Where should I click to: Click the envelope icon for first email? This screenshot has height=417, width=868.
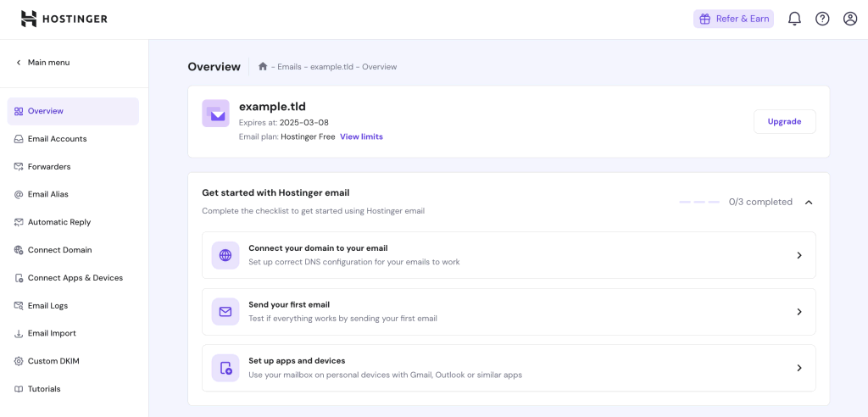tap(225, 311)
